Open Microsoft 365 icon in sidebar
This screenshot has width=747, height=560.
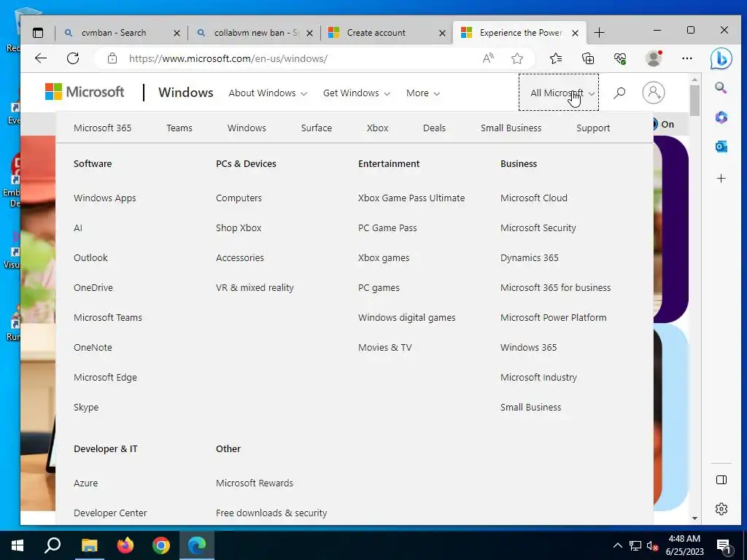(x=721, y=117)
